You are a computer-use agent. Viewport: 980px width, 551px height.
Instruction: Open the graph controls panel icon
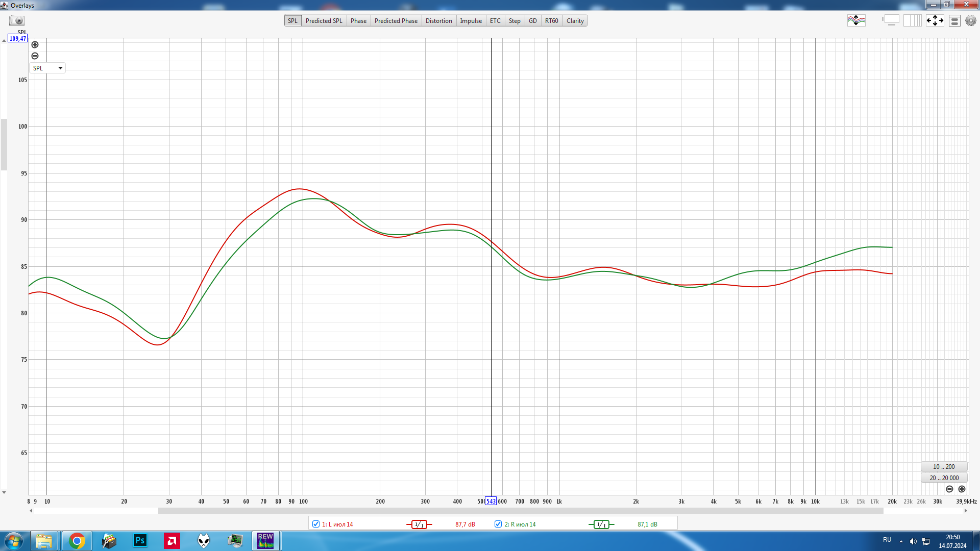pos(954,20)
